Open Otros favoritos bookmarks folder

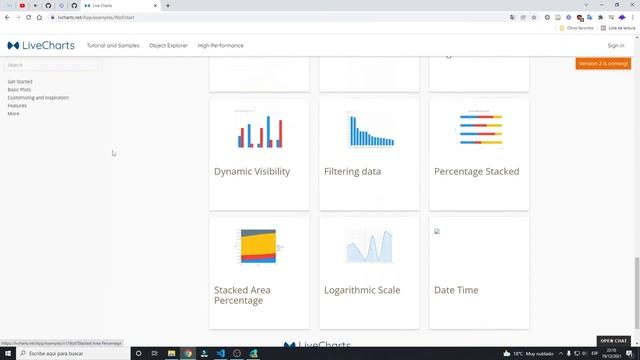click(x=576, y=28)
